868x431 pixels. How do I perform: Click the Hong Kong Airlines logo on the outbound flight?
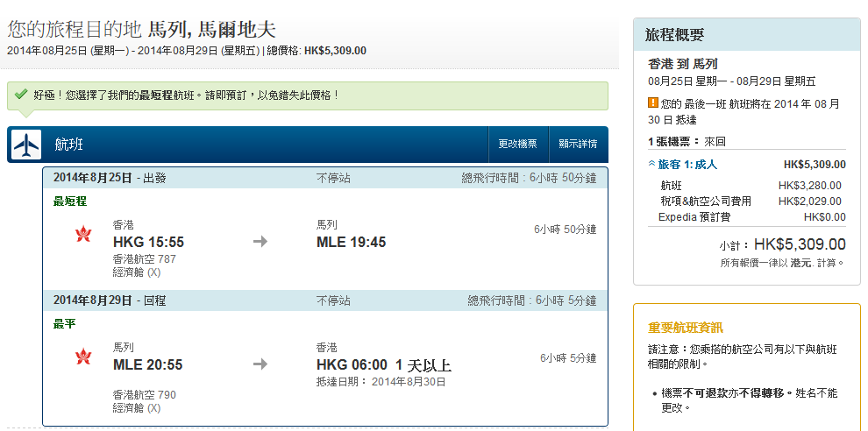tap(84, 235)
